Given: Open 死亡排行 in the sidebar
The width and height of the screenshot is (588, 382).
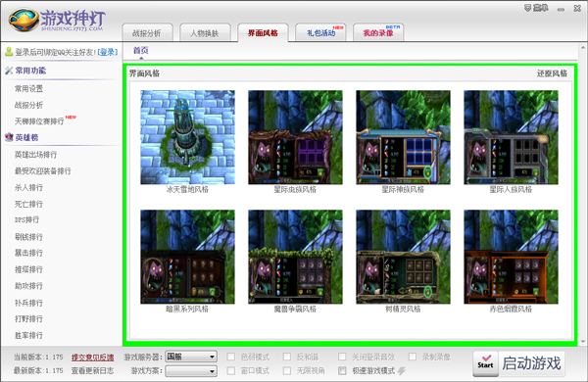Looking at the screenshot, I should [28, 204].
